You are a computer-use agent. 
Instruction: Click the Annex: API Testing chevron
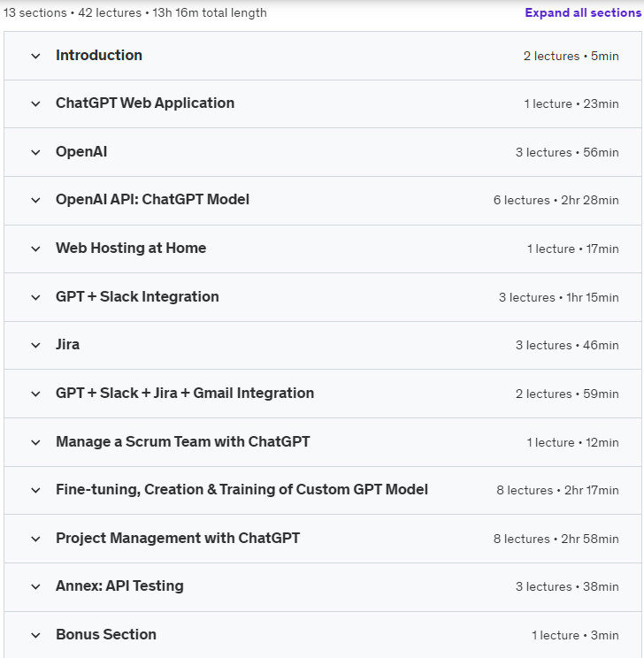pyautogui.click(x=35, y=587)
